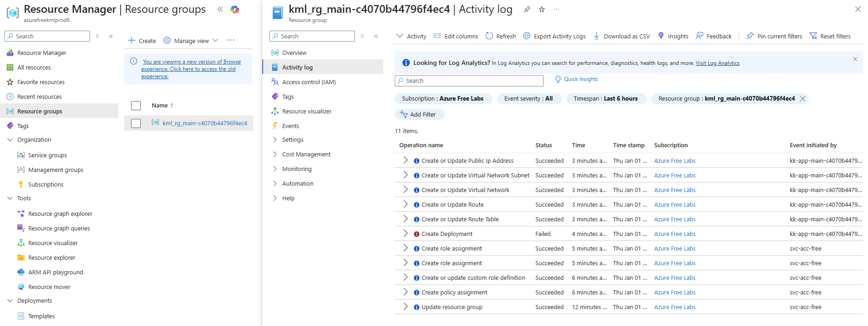This screenshot has width=868, height=326.
Task: Reset filters in activity log
Action: [x=830, y=36]
